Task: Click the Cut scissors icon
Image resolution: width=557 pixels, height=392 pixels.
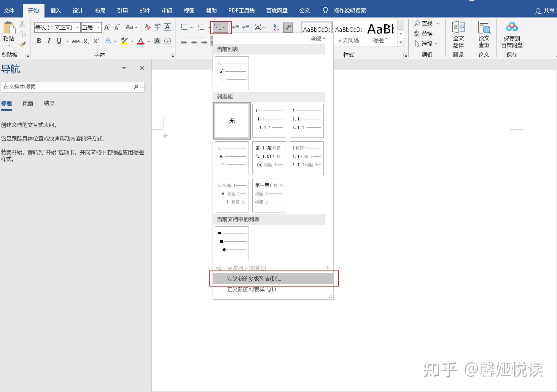Action: [x=22, y=24]
